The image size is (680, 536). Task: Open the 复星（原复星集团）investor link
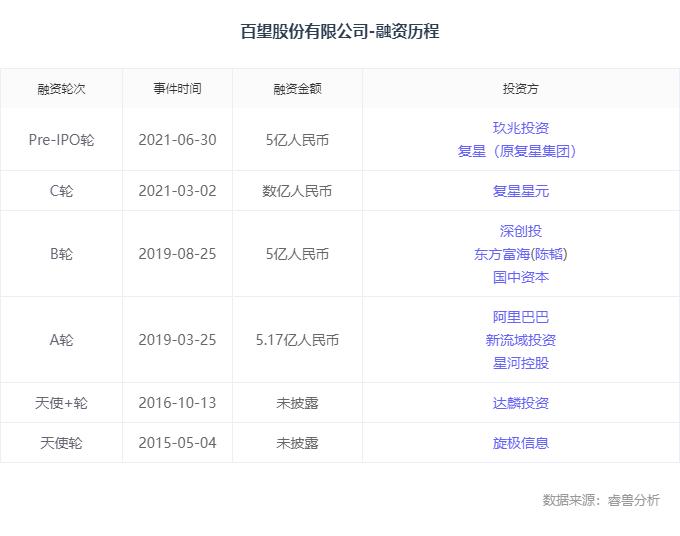[x=517, y=151]
